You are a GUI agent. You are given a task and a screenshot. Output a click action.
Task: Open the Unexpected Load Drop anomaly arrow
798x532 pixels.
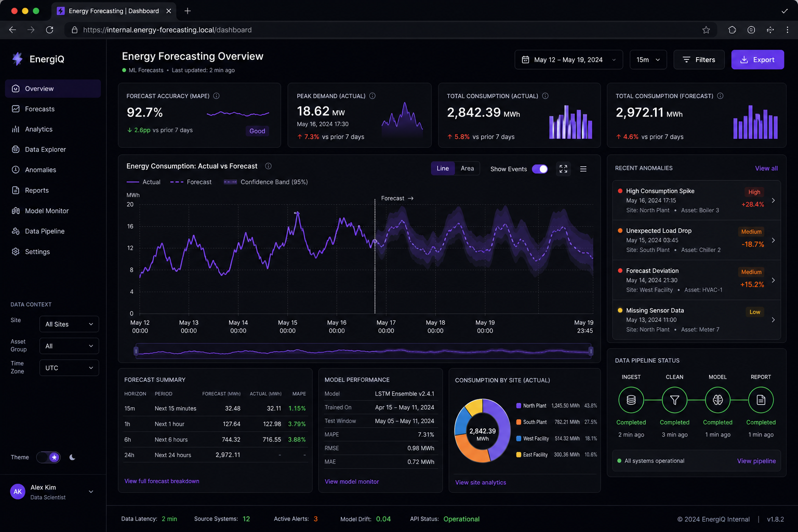point(773,241)
